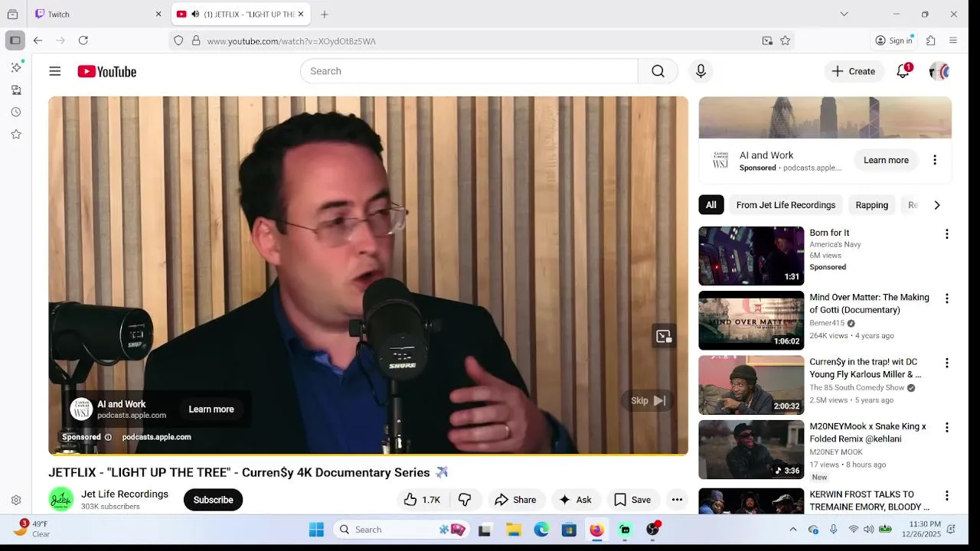Open the new tab plus button
The height and width of the screenshot is (551, 980).
325,14
